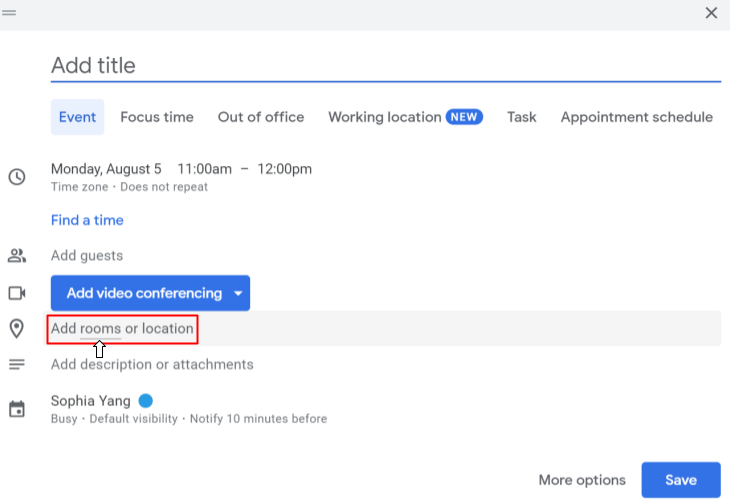
Task: Open the 12:00pm end time dropdown
Action: [285, 169]
